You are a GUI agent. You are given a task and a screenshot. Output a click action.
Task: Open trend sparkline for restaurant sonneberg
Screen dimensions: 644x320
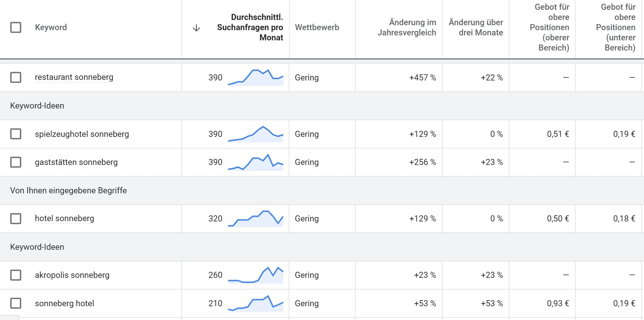pos(256,77)
